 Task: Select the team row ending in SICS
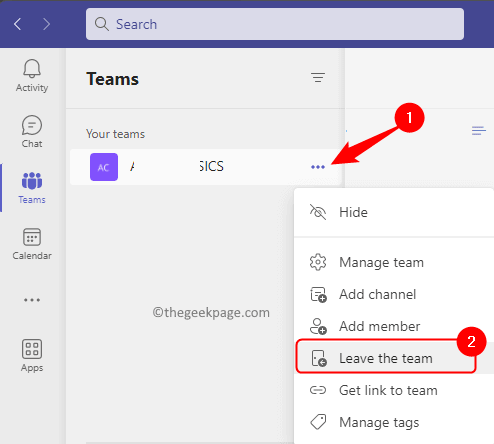tap(206, 167)
